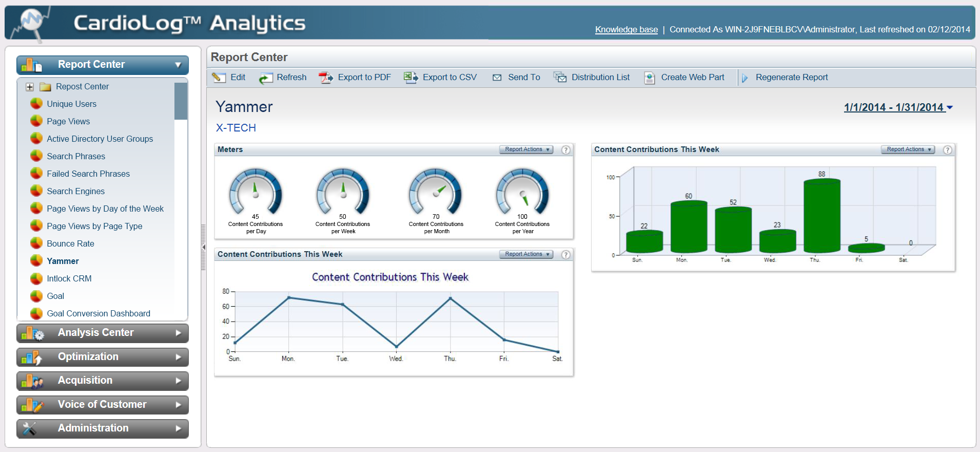
Task: Click the Edit pencil icon
Action: tap(219, 77)
